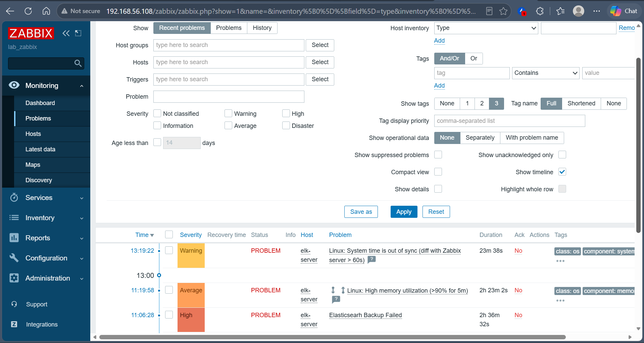Click the Apply filter button

[x=404, y=212]
